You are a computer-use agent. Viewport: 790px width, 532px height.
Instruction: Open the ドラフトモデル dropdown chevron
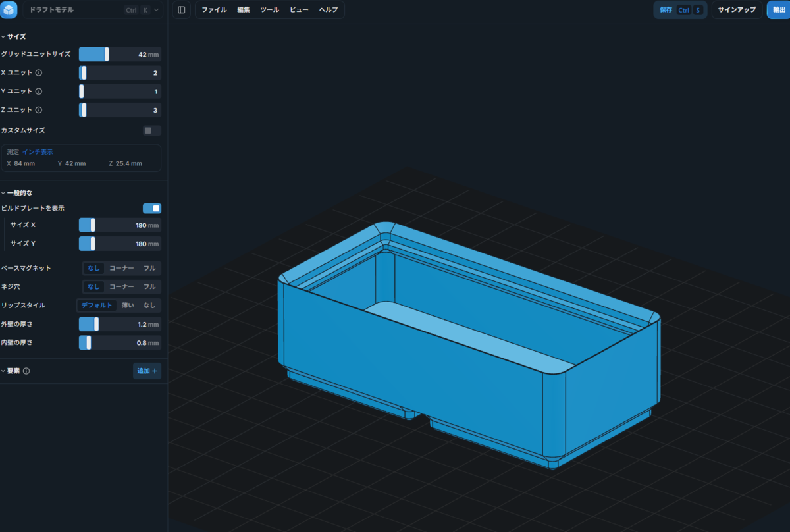[x=156, y=10]
